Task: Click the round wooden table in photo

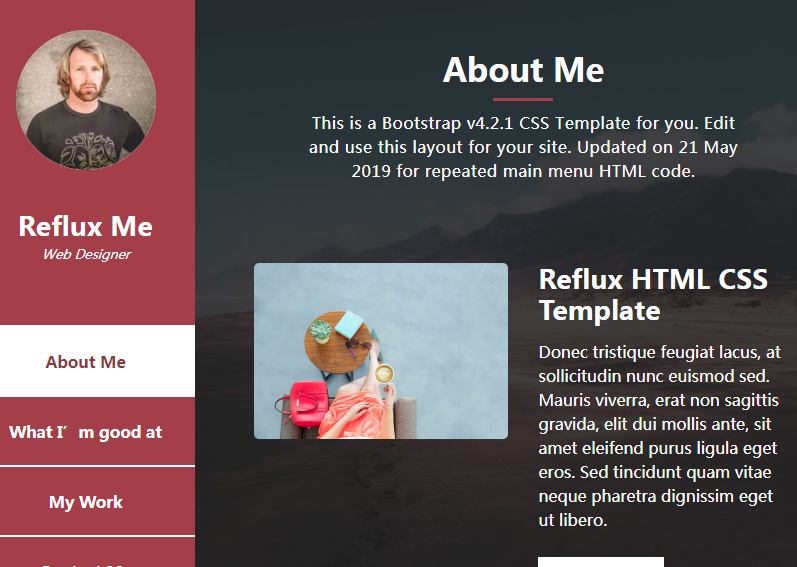Action: [x=336, y=343]
